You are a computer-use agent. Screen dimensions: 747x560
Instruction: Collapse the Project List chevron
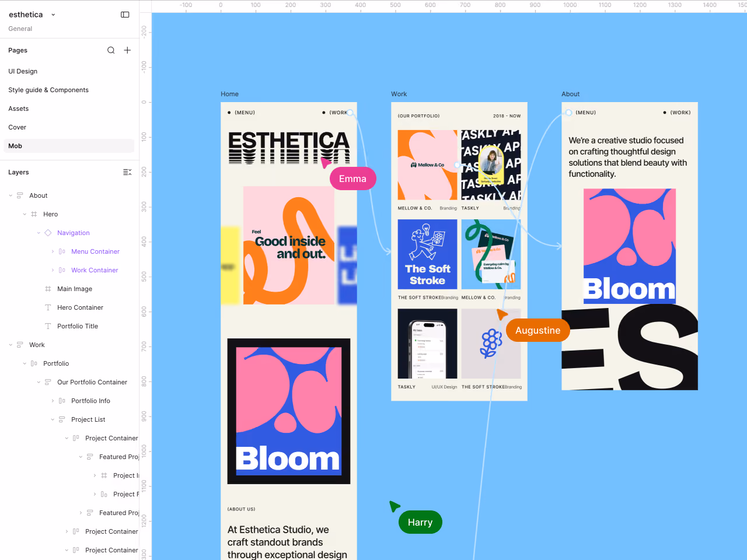53,419
